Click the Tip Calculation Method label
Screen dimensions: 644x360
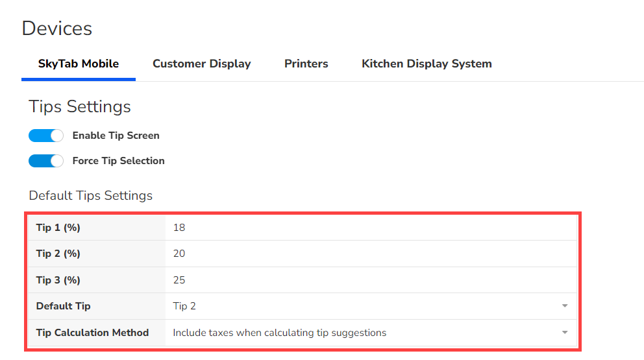tap(92, 333)
